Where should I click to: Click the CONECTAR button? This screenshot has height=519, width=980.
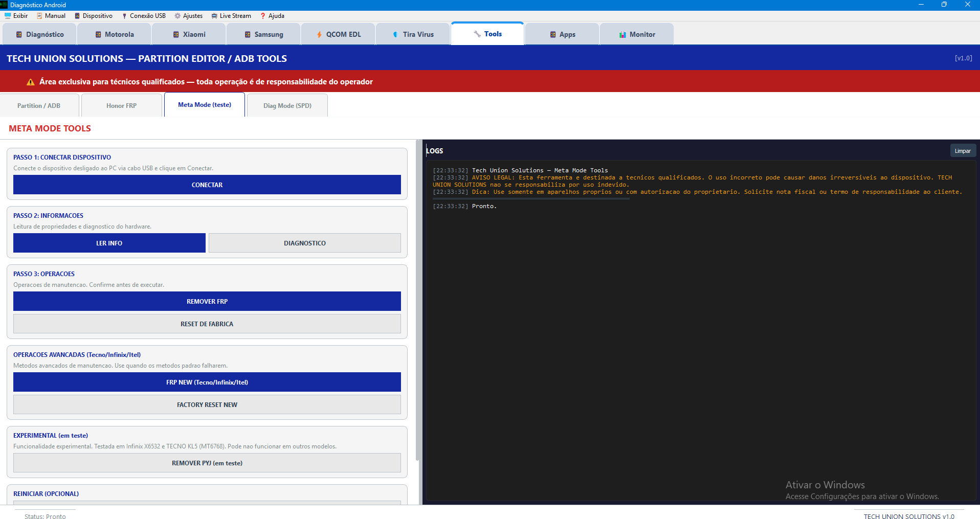(x=207, y=185)
